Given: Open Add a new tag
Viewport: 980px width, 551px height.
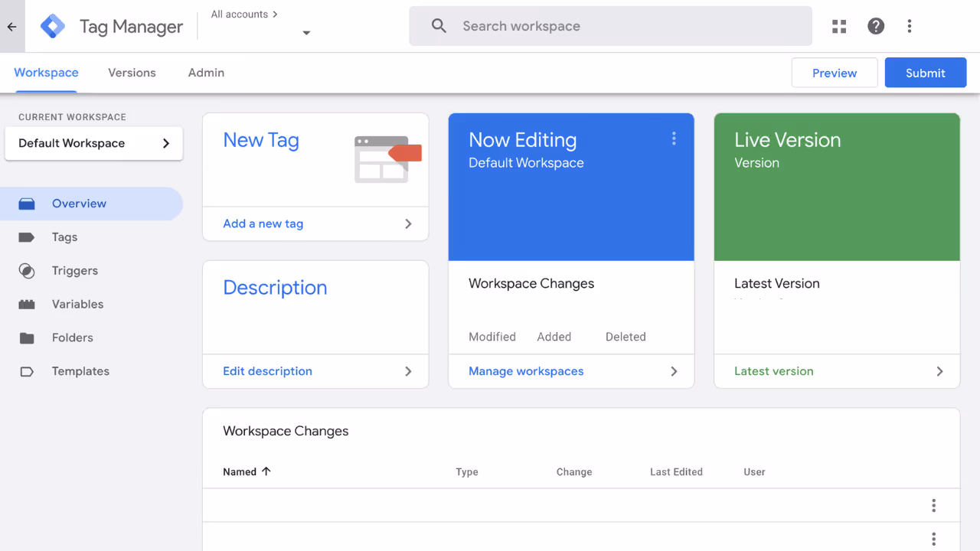Looking at the screenshot, I should point(263,223).
